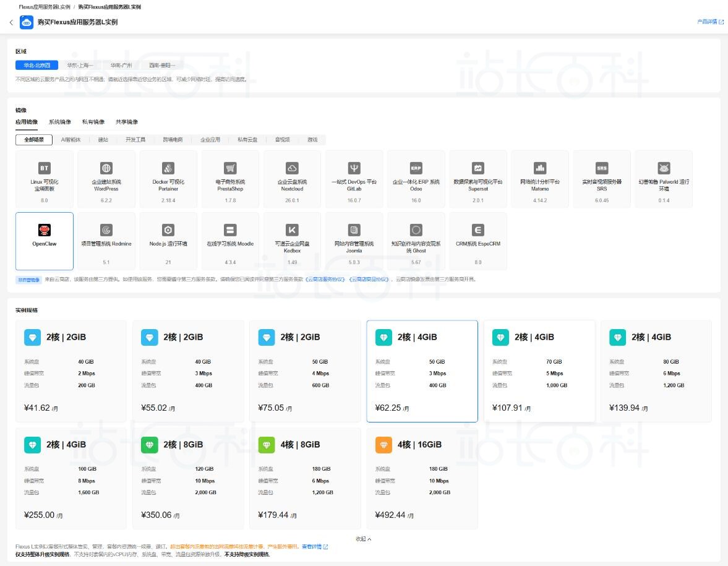Choose the Matomo analytics image icon
The image size is (728, 566).
540,168
